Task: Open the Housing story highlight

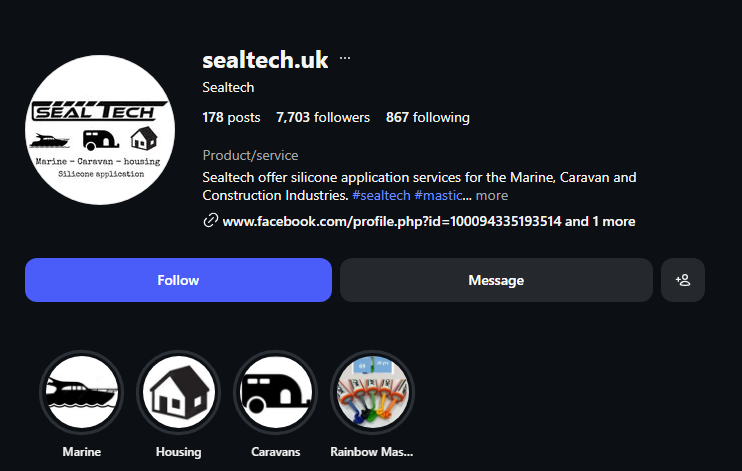Action: 178,392
